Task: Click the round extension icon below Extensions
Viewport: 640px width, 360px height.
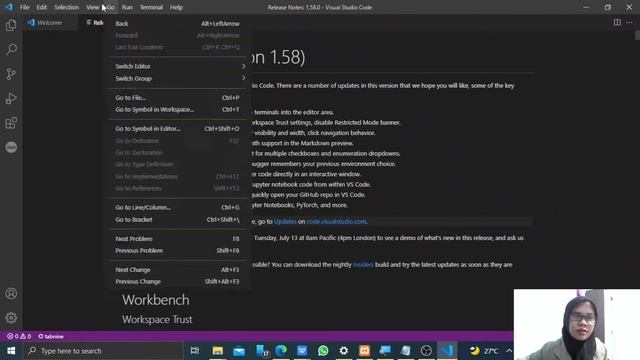Action: 11,147
